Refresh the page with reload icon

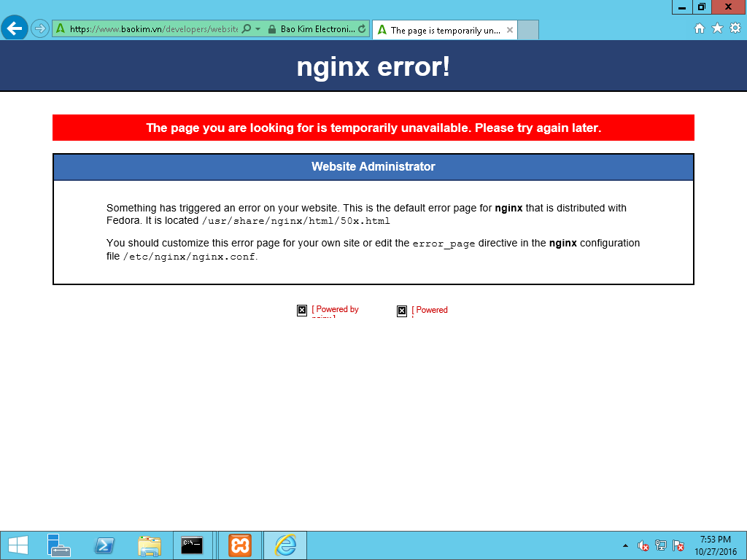pyautogui.click(x=362, y=29)
